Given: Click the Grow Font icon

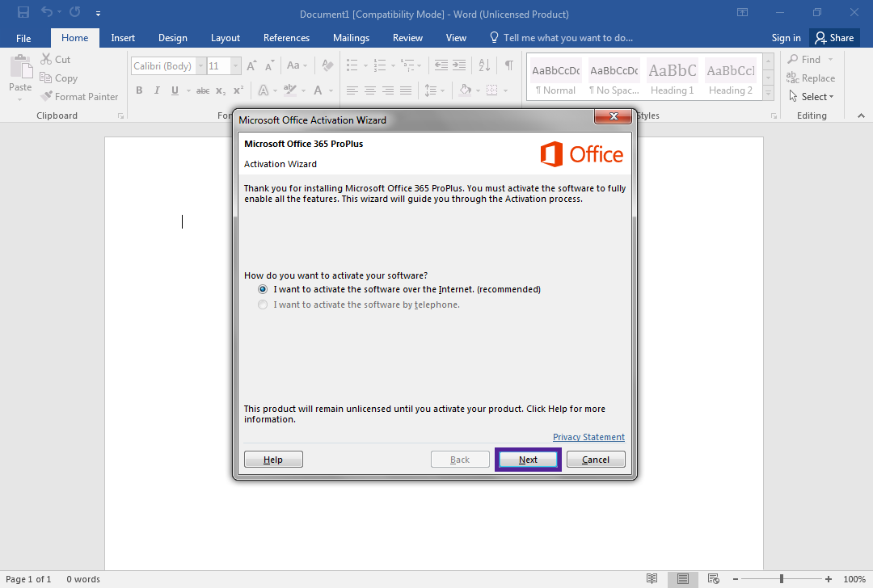Looking at the screenshot, I should [x=251, y=65].
